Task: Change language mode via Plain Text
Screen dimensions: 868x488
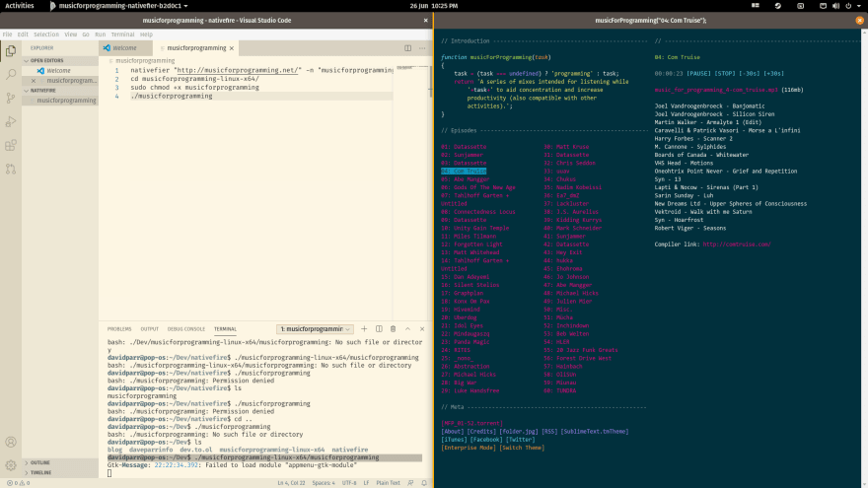Action: tap(388, 483)
